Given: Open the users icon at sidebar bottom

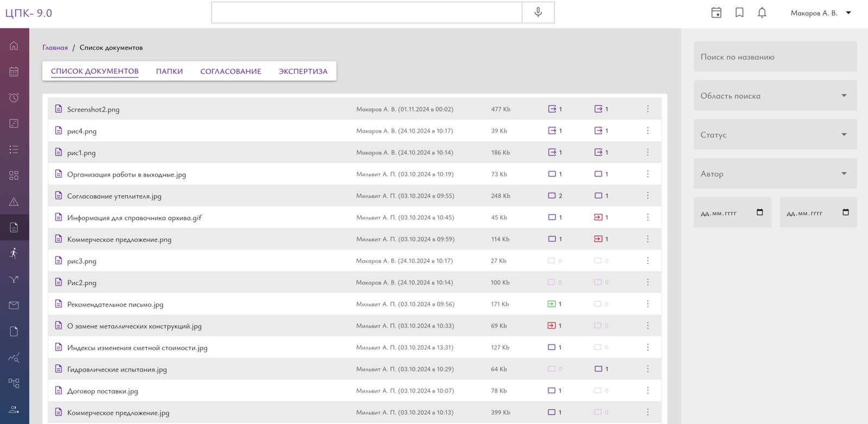Looking at the screenshot, I should click(x=14, y=409).
